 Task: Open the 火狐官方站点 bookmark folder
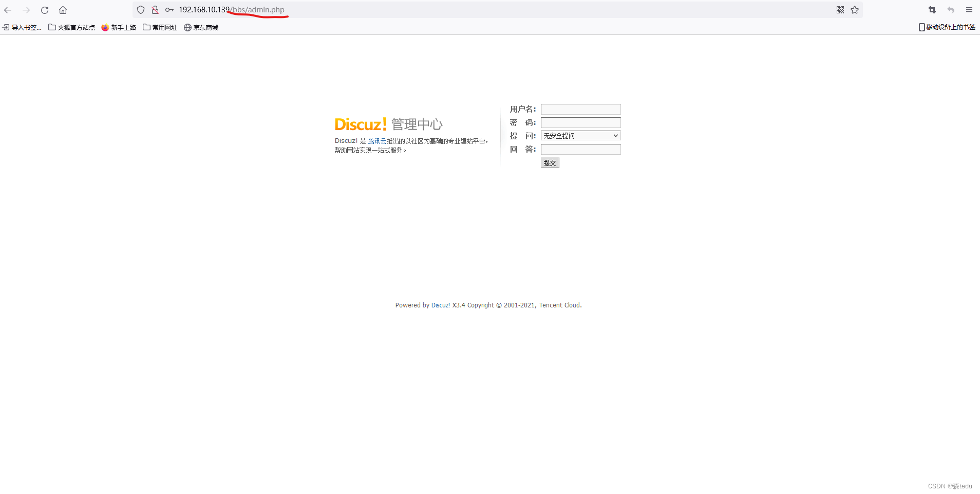(71, 27)
